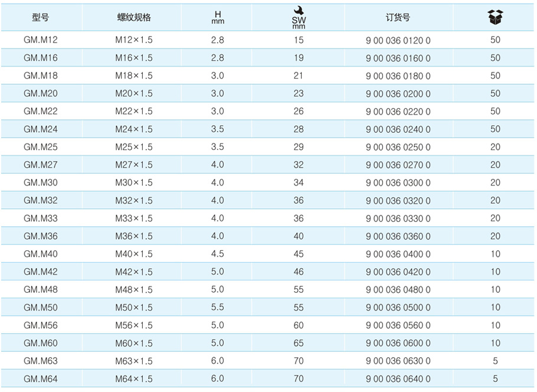
Task: Select model cell GM.M32
Action: 40,201
